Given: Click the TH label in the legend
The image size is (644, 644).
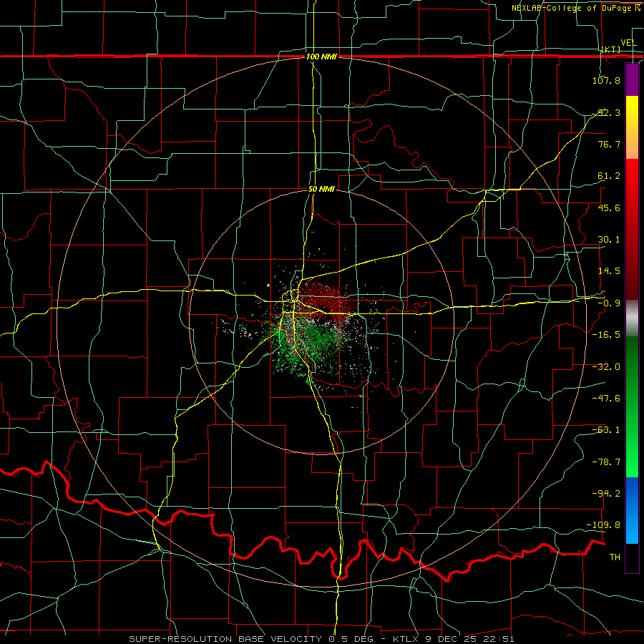Looking at the screenshot, I should 615,557.
